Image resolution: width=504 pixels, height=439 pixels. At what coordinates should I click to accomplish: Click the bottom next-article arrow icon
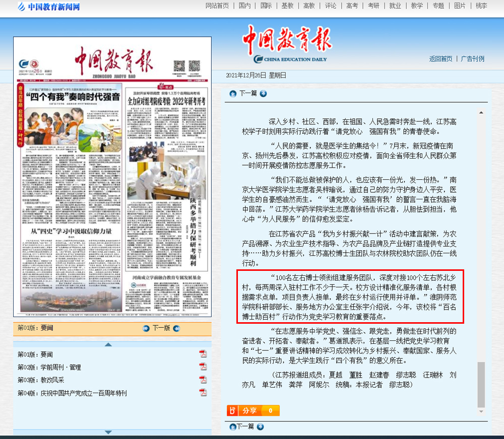[260, 427]
